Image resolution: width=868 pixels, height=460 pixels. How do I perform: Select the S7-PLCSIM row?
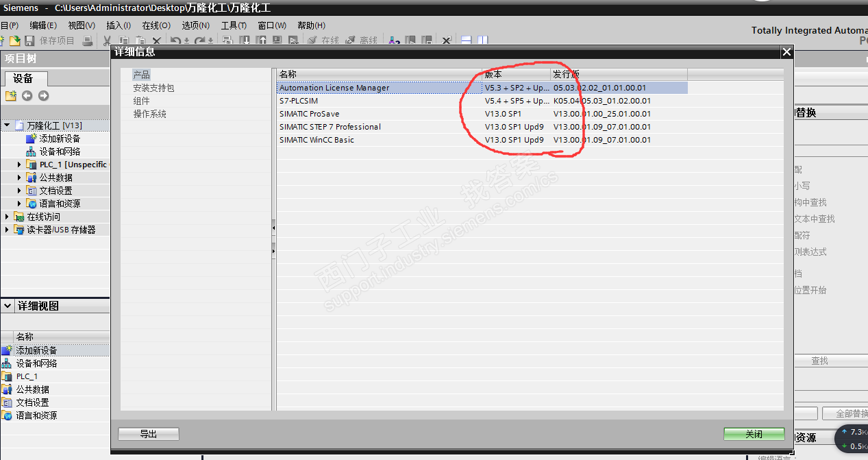482,101
